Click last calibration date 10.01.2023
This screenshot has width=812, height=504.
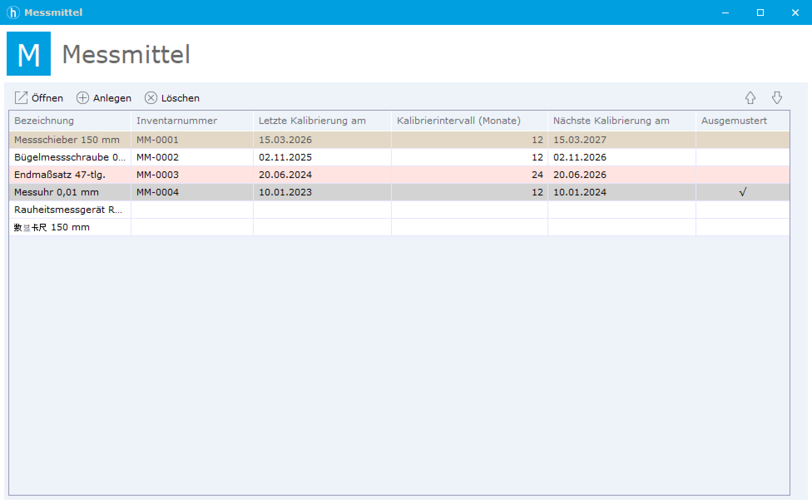tap(285, 192)
